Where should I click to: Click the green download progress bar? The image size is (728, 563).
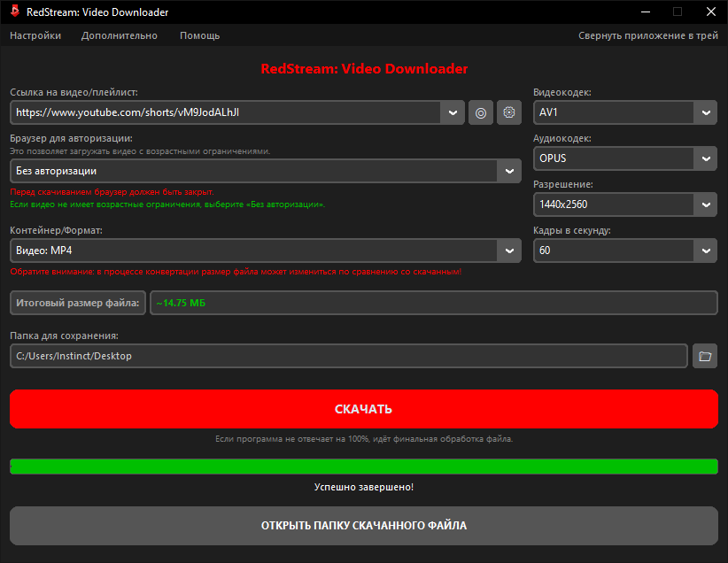click(x=364, y=467)
